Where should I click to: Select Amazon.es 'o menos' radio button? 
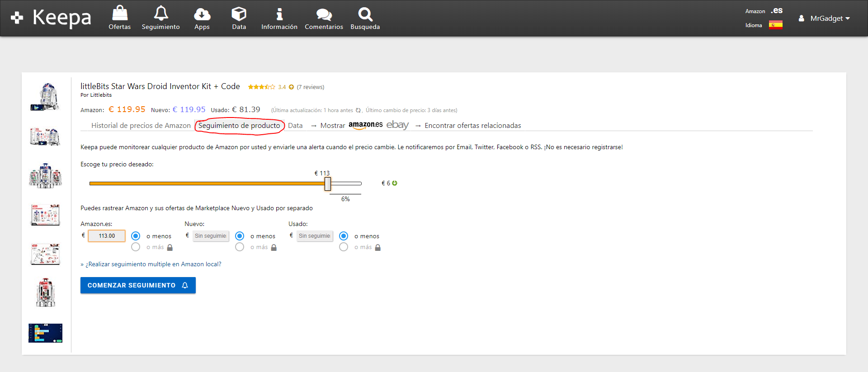[x=136, y=236]
